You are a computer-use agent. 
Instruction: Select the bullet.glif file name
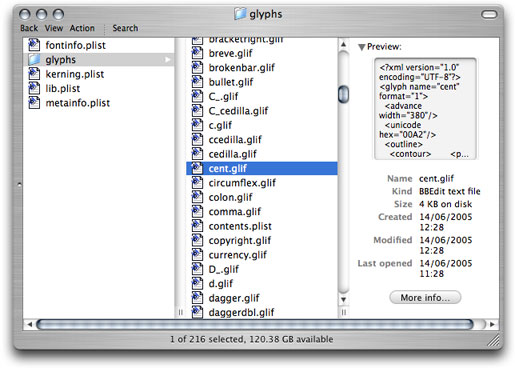[231, 82]
